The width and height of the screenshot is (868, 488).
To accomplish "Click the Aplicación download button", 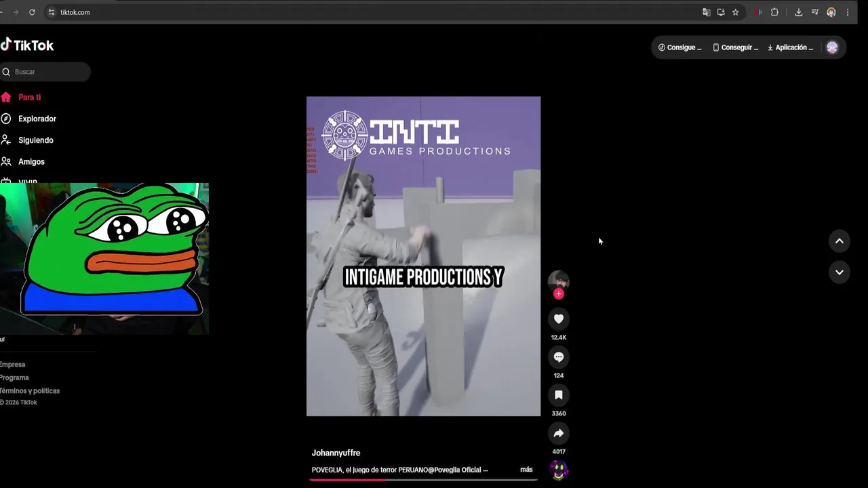I will coord(790,47).
